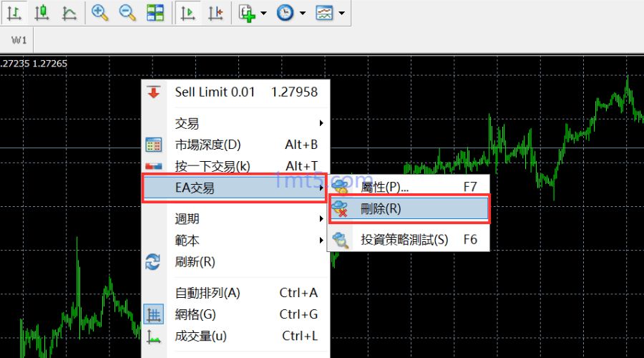Expand the 交易 submenu arrow
The image size is (644, 358).
(321, 123)
